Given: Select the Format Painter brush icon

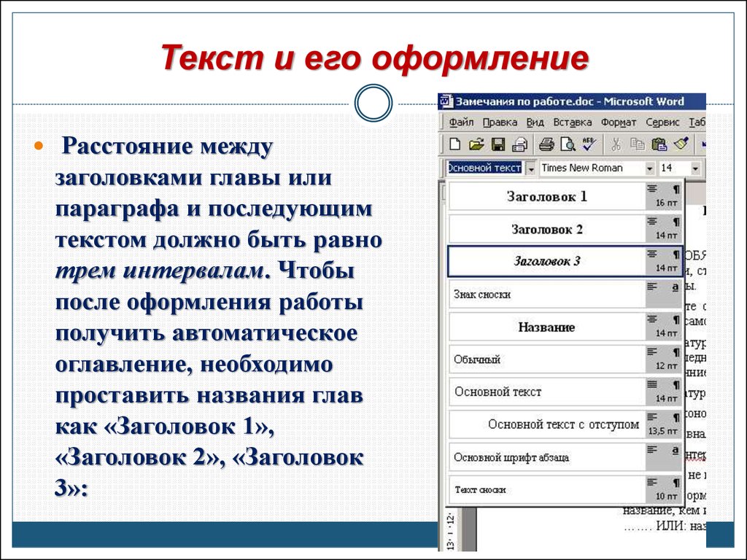Looking at the screenshot, I should tap(681, 144).
